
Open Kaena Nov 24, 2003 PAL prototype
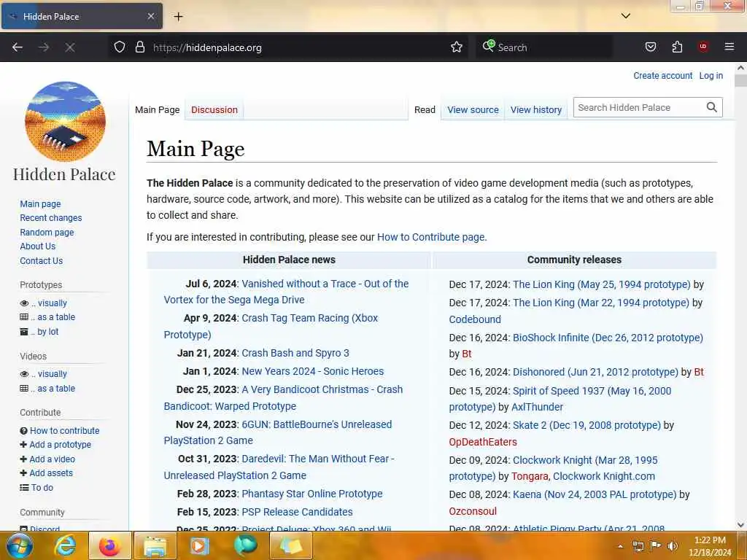(x=595, y=495)
